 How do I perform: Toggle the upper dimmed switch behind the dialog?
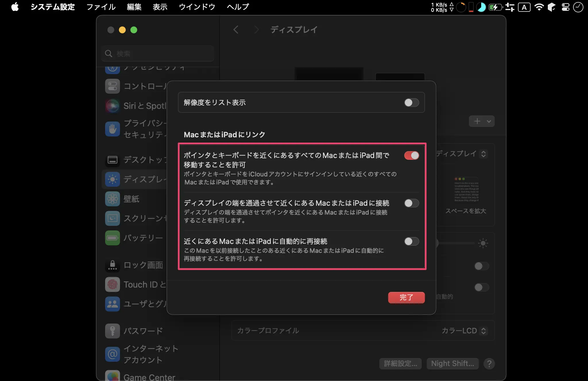481,266
